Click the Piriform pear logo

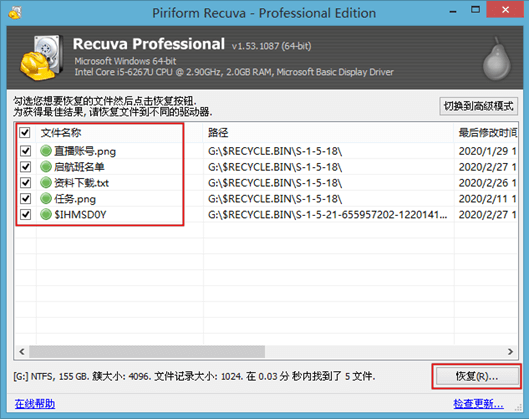pyautogui.click(x=497, y=59)
